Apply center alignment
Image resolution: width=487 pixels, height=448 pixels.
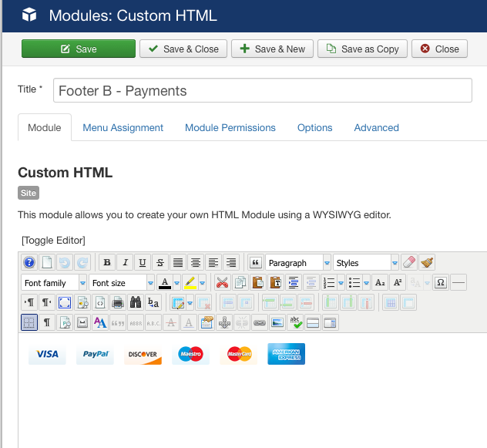[x=196, y=263]
